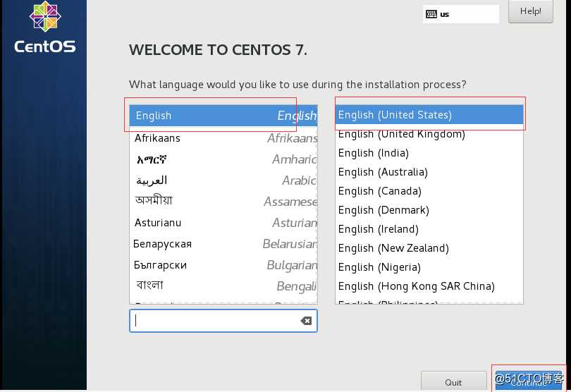Viewport: 571px width, 392px height.
Task: Choose English (United Kingdom) locale
Action: pos(429,134)
